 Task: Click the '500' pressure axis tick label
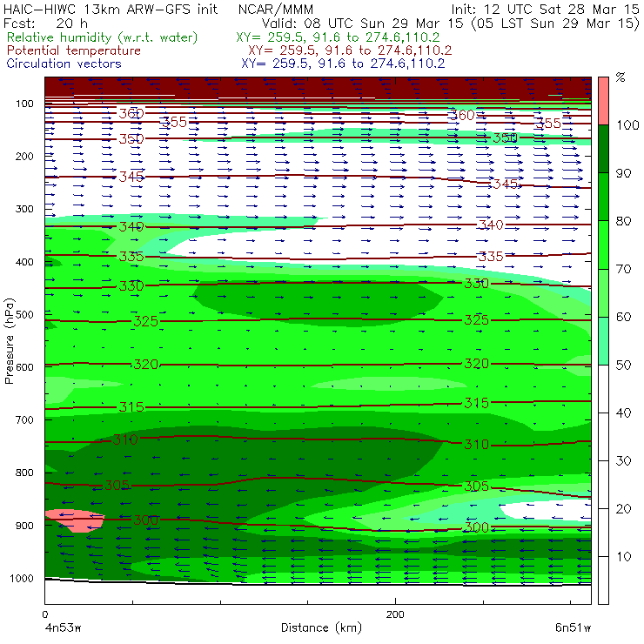click(x=24, y=315)
